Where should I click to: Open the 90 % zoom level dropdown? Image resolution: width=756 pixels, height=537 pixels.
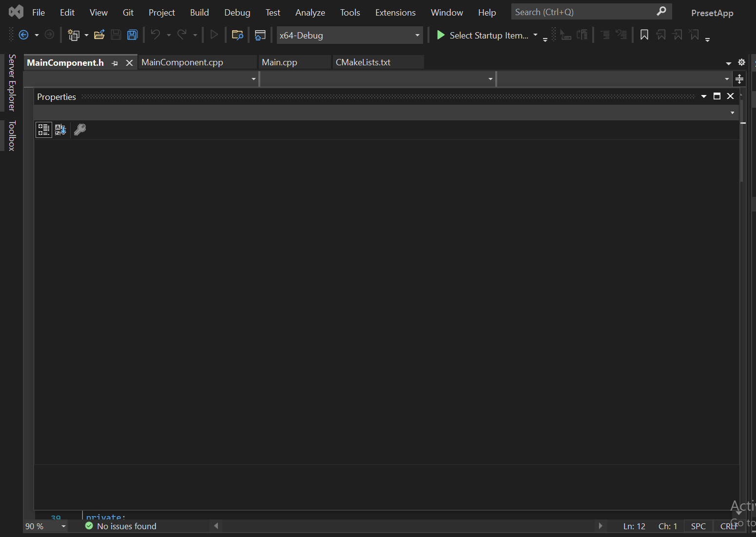[x=63, y=526]
